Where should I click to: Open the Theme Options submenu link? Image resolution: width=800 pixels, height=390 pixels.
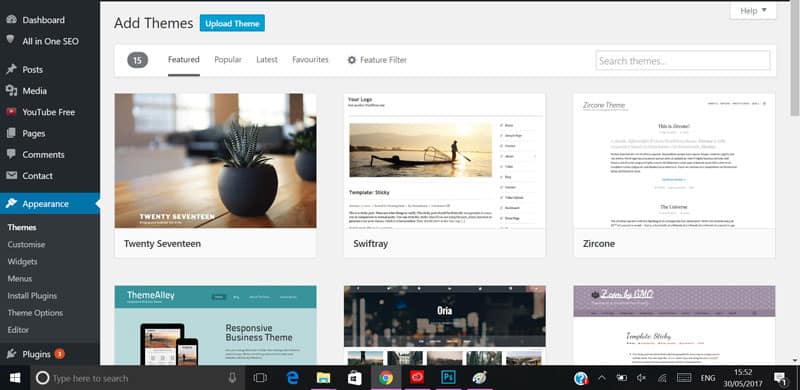(x=35, y=313)
